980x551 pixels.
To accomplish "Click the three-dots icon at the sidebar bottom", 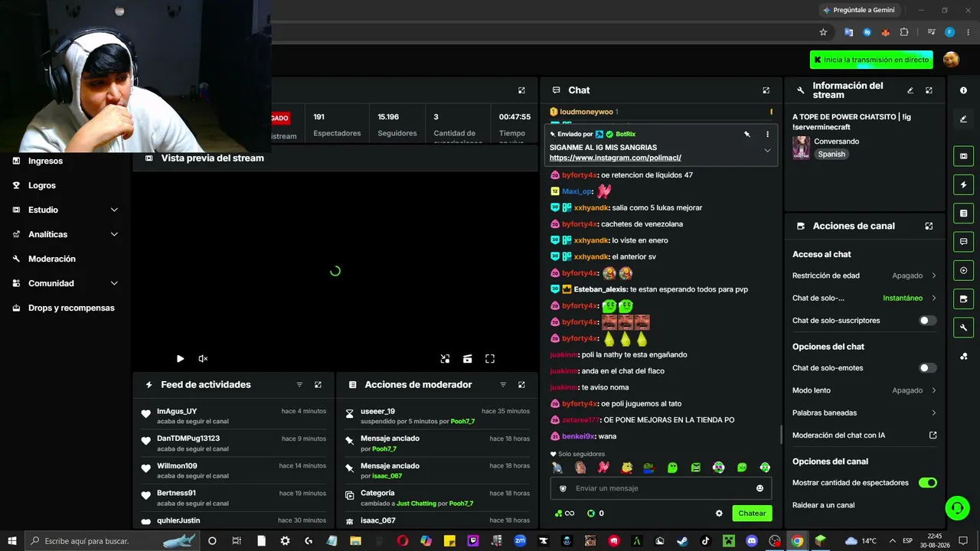I will (x=963, y=357).
